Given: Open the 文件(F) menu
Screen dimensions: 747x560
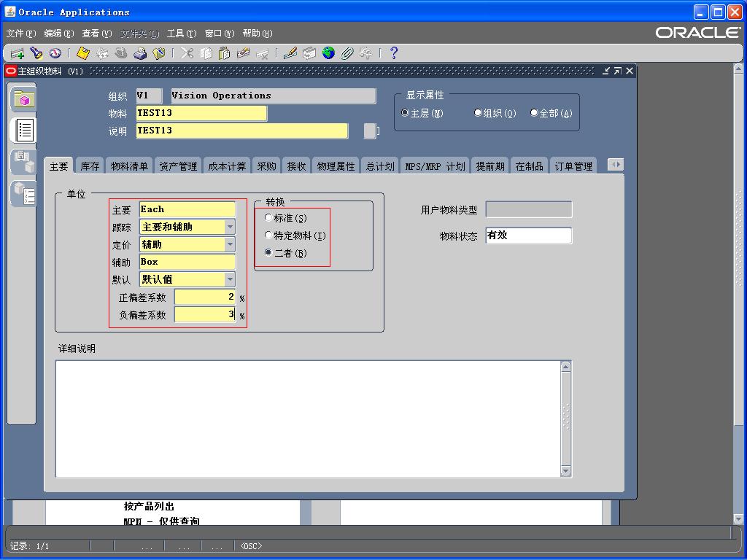Looking at the screenshot, I should point(21,34).
